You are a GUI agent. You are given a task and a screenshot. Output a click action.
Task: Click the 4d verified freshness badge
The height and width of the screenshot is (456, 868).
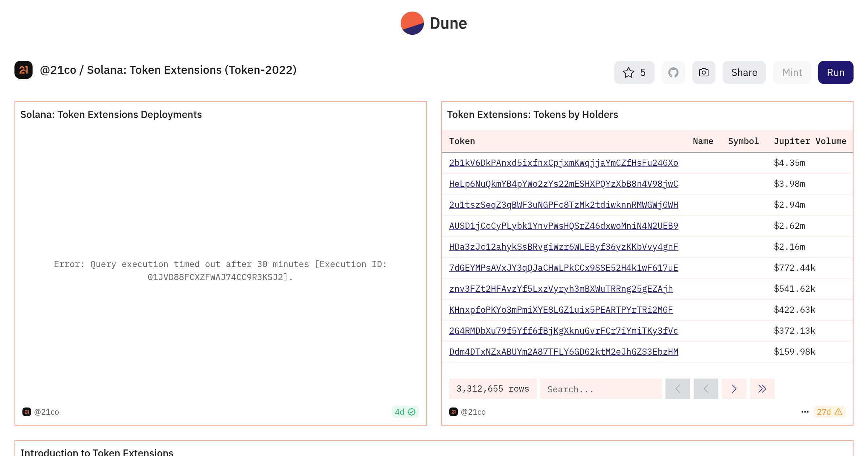pyautogui.click(x=405, y=412)
